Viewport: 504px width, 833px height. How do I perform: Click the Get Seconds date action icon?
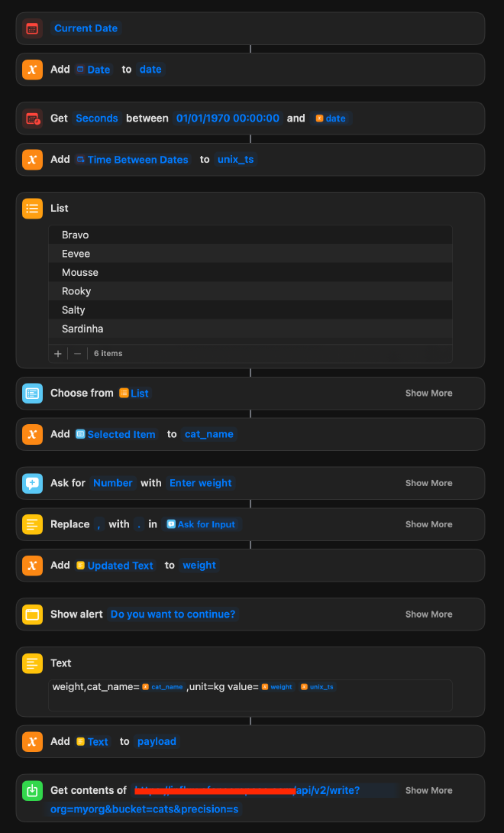[32, 118]
